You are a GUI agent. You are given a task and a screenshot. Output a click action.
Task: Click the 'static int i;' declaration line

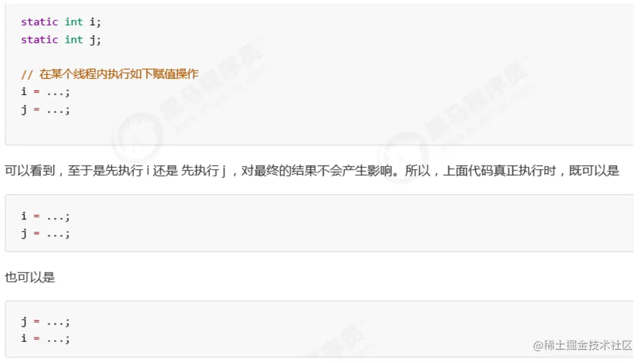pos(61,22)
